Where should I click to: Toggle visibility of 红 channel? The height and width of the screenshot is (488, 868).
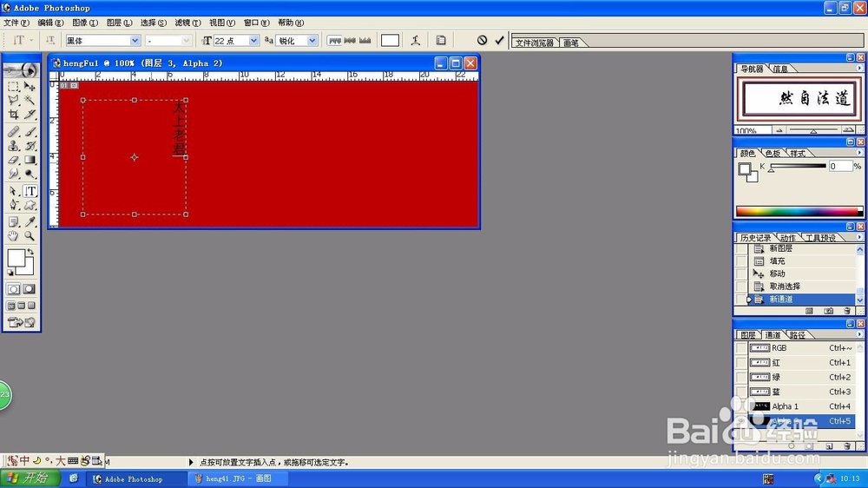(x=741, y=362)
